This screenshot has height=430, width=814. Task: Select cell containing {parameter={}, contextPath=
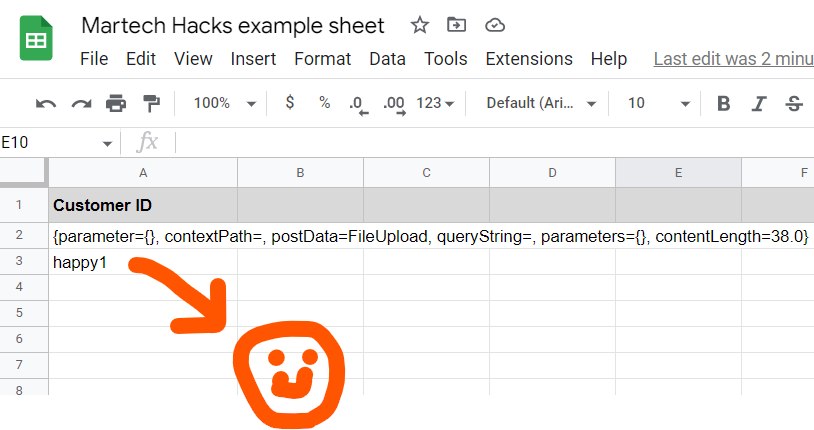(x=143, y=236)
